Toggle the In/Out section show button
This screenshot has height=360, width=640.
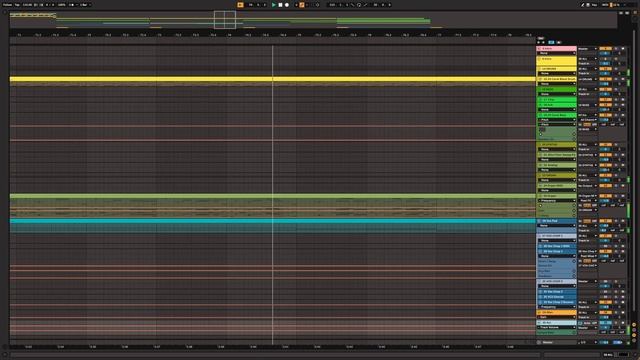click(x=634, y=325)
